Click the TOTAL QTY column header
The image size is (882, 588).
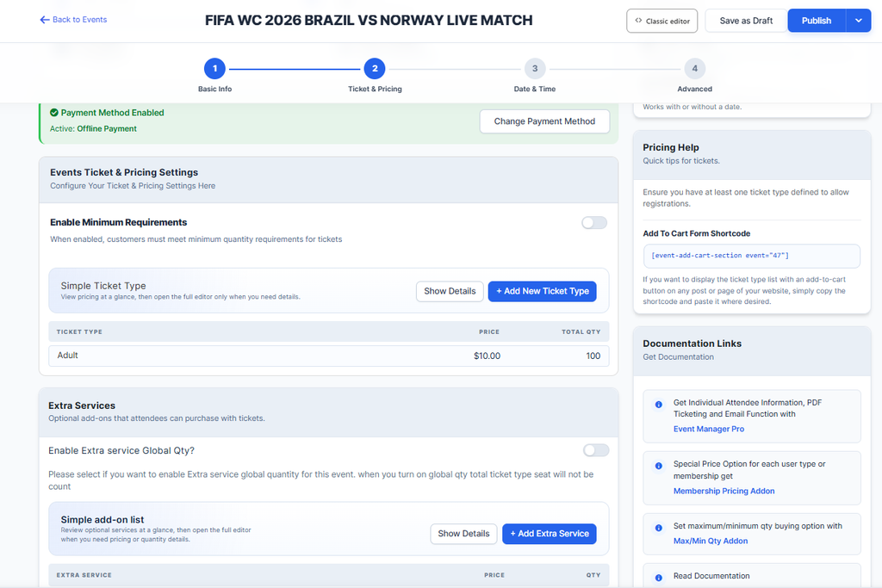(x=581, y=331)
